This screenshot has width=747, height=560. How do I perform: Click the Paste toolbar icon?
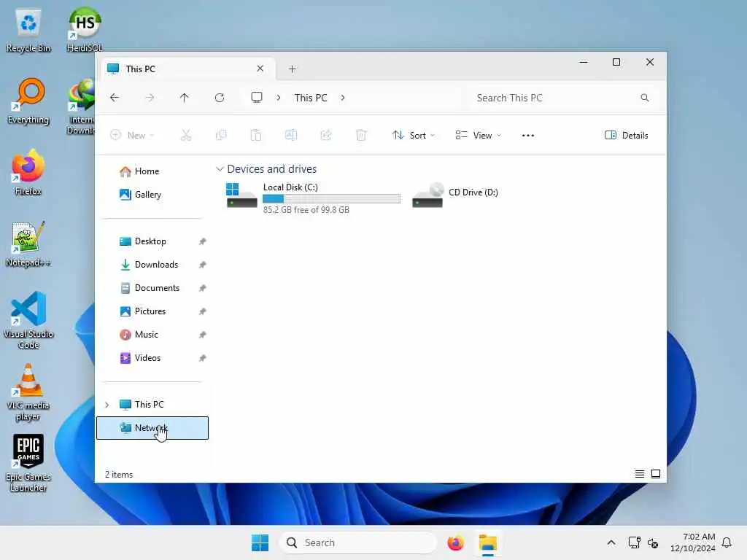coord(256,135)
